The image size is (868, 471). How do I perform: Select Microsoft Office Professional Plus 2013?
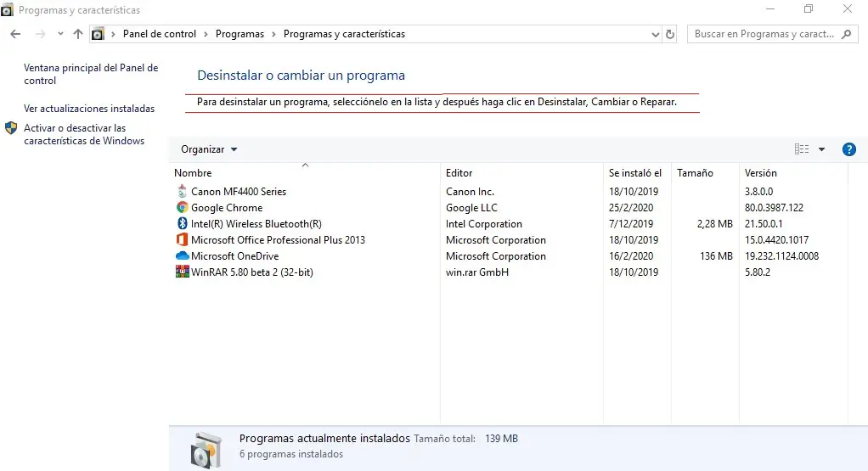pos(278,239)
